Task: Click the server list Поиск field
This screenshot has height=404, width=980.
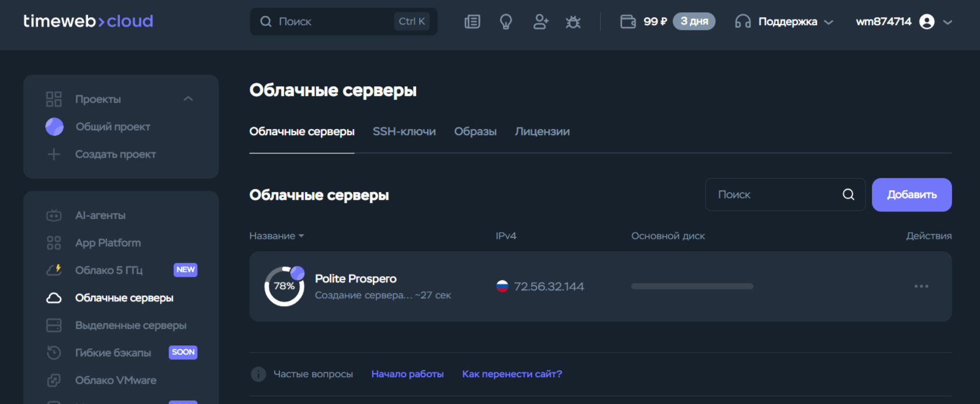Action: click(x=785, y=194)
